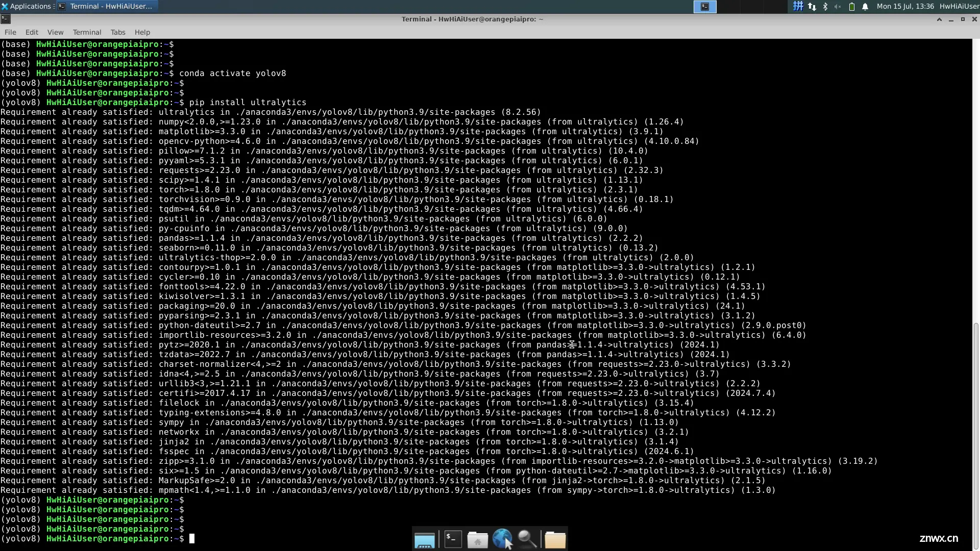
Task: Open the Edit menu
Action: [32, 32]
